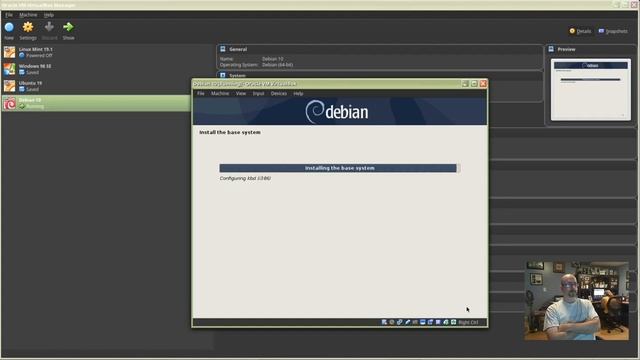Viewport: 640px width, 360px height.
Task: Click the webcam video overlay
Action: point(577,301)
